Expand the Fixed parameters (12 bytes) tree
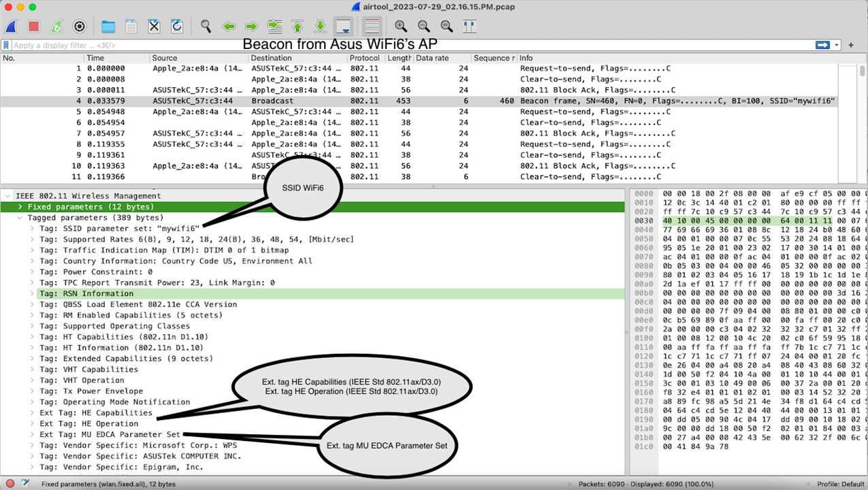Viewport: 868px width, 490px height. (x=20, y=207)
